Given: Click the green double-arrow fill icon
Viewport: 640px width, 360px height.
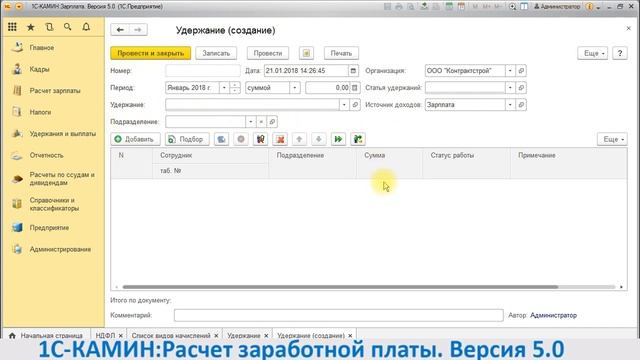Looking at the screenshot, I should click(338, 139).
